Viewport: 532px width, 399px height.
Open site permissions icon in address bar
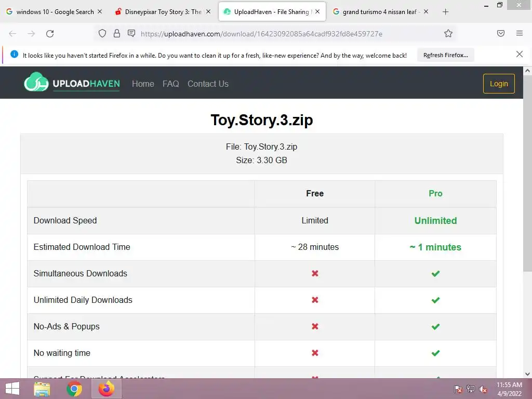coord(131,33)
